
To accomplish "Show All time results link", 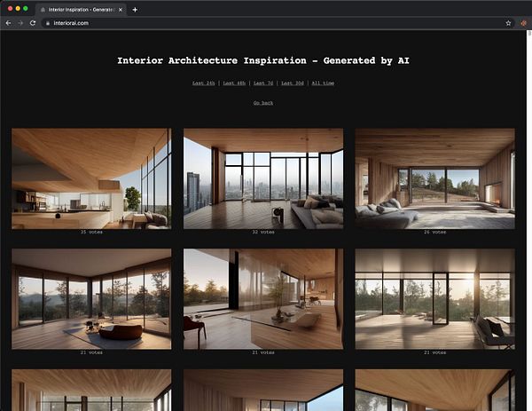I will 323,83.
